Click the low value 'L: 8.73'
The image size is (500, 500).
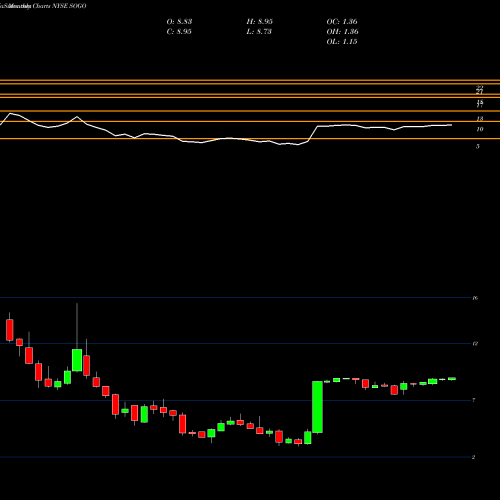[x=259, y=32]
